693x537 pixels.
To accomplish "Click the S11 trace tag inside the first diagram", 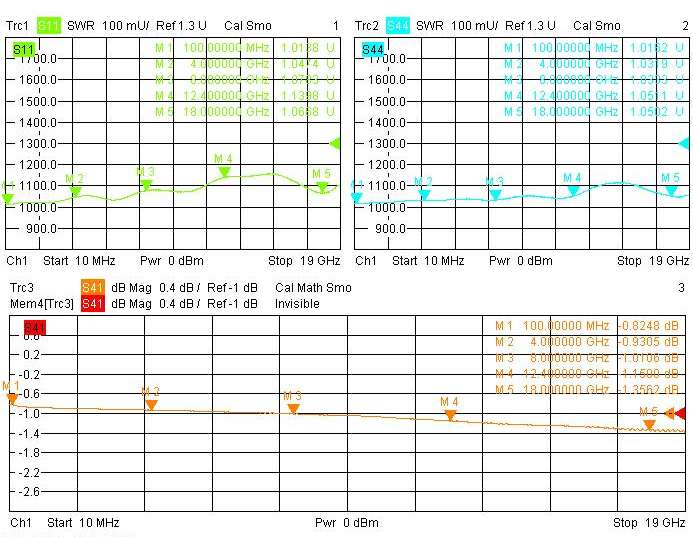I will coord(23,49).
